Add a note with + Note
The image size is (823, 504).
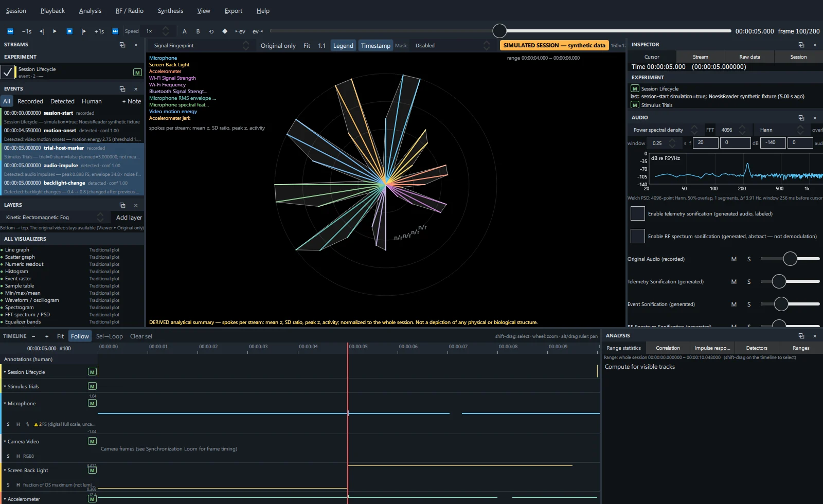[x=132, y=101]
